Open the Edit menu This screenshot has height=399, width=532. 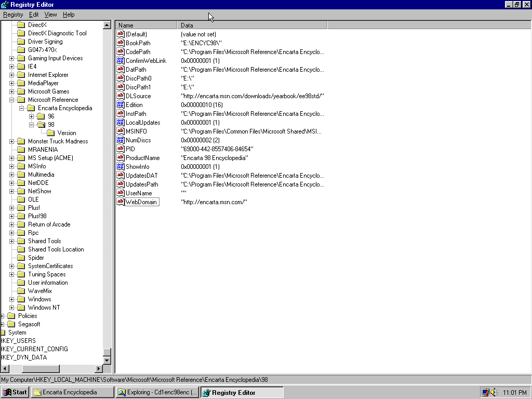[x=34, y=15]
